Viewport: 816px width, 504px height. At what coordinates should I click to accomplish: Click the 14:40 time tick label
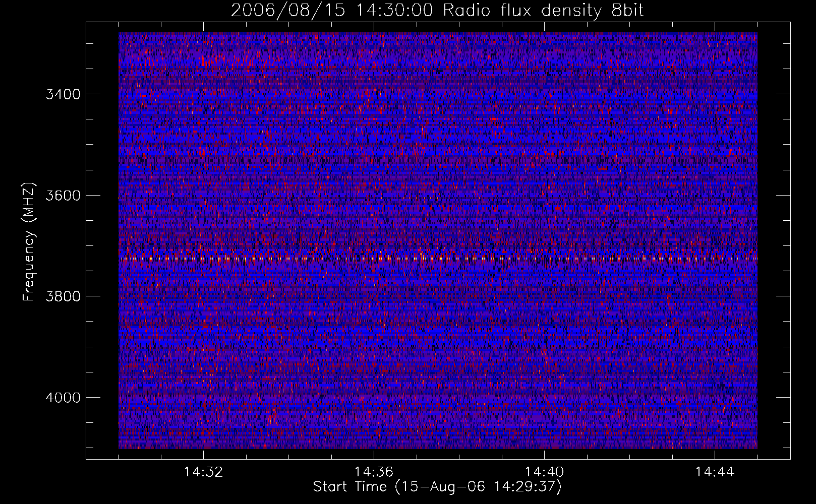[544, 472]
